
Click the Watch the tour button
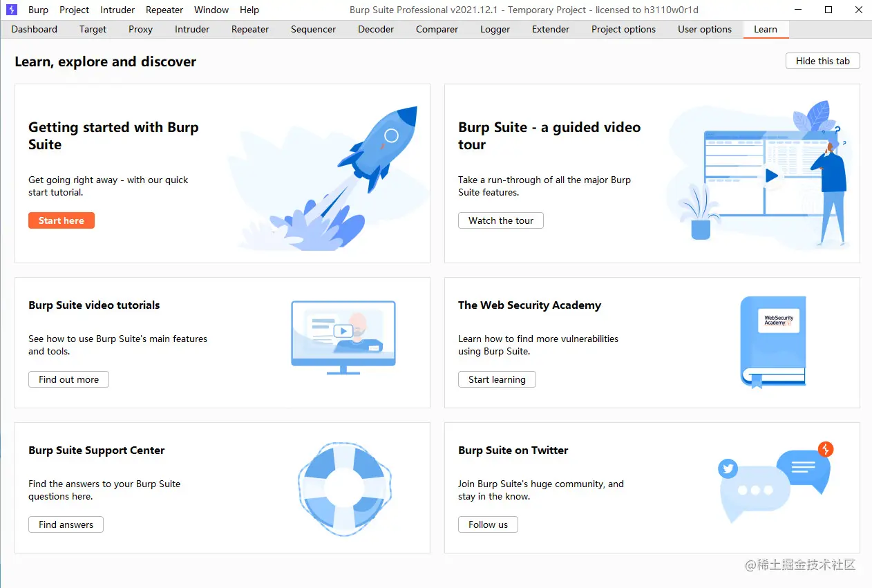[x=501, y=220]
